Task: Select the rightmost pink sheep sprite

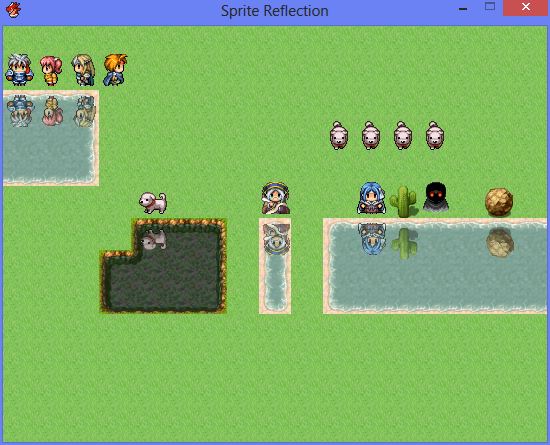Action: [435, 135]
